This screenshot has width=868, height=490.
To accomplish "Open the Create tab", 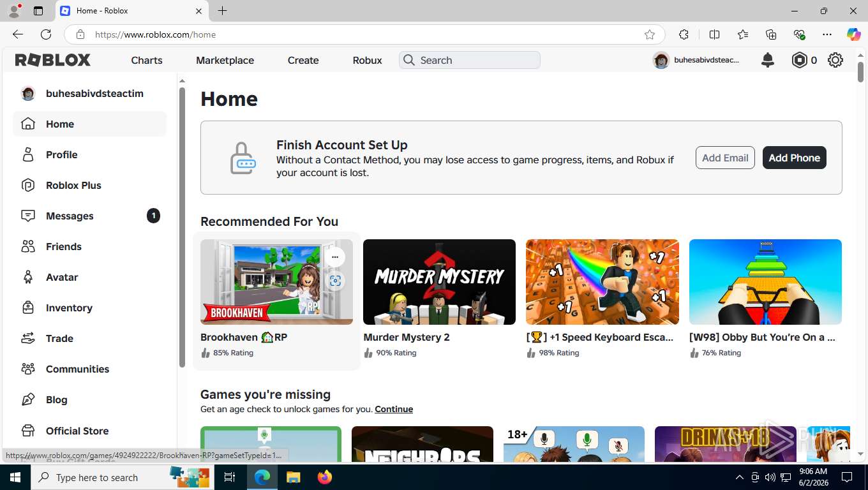I will tap(303, 60).
